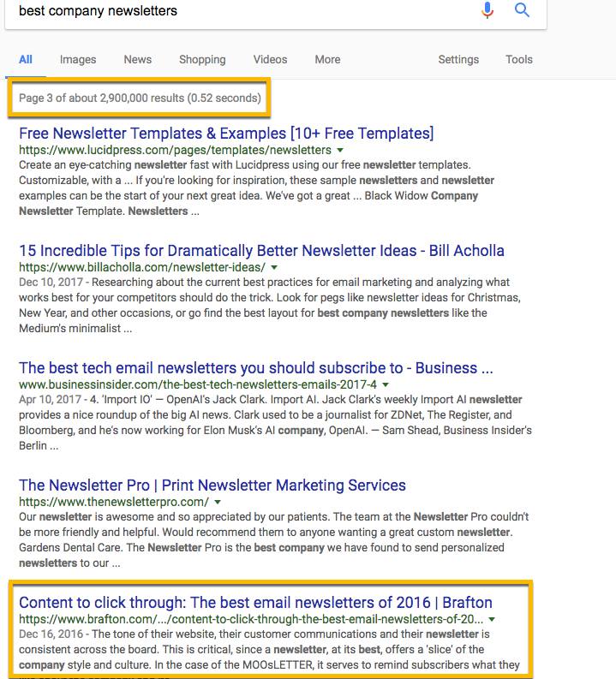616x679 pixels.
Task: Open Free Newsletter Templates & Examples result
Action: pyautogui.click(x=226, y=134)
